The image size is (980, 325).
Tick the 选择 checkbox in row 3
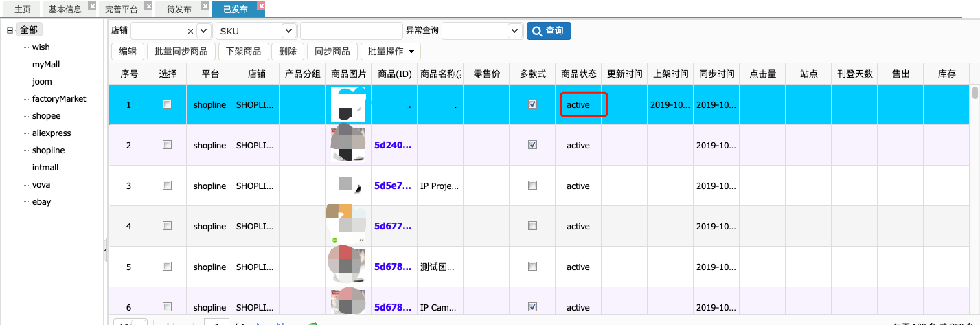tap(167, 186)
